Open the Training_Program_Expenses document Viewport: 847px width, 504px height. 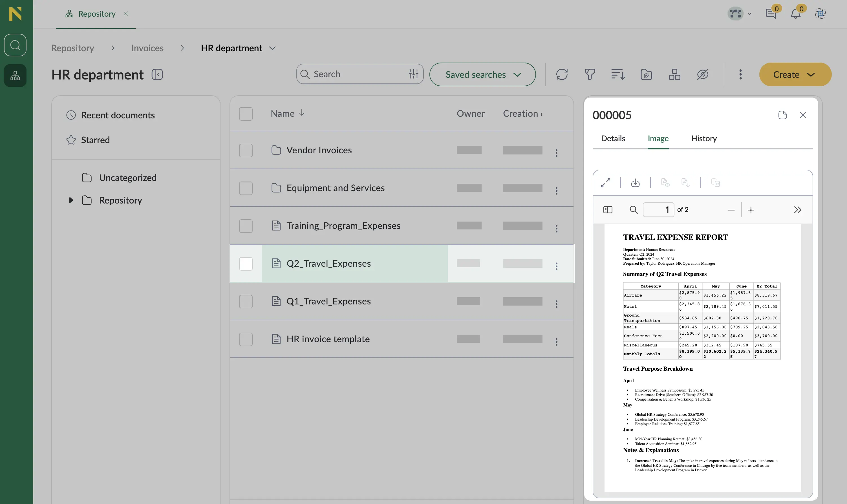coord(343,226)
